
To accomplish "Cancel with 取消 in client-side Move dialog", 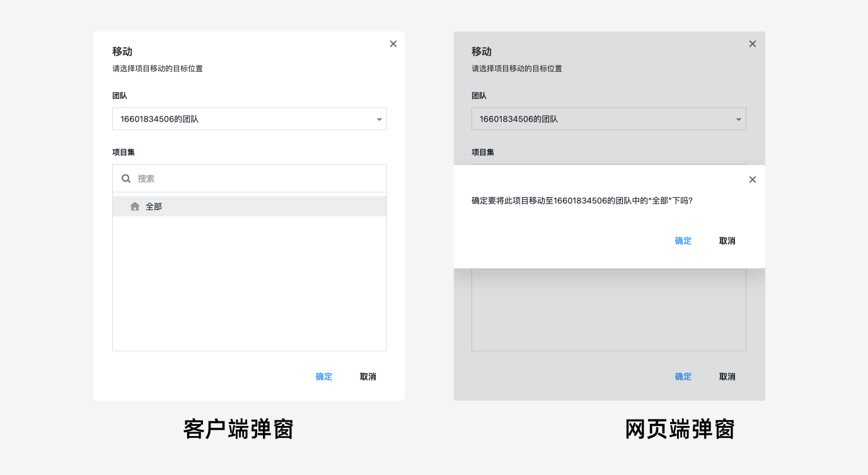I will click(x=368, y=377).
